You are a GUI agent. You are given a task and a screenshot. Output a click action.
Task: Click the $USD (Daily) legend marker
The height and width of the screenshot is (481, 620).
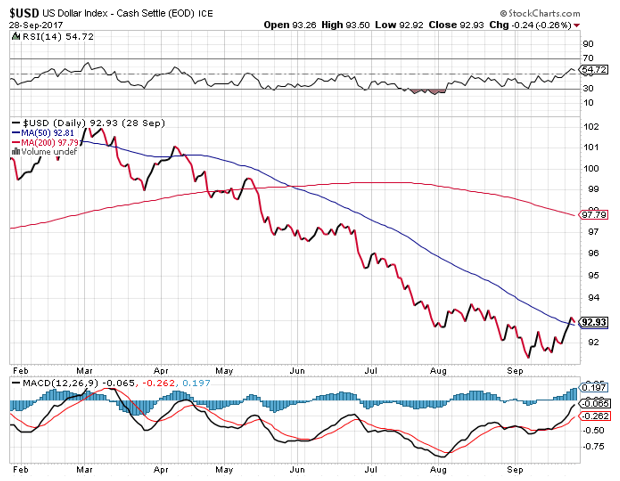[13, 122]
